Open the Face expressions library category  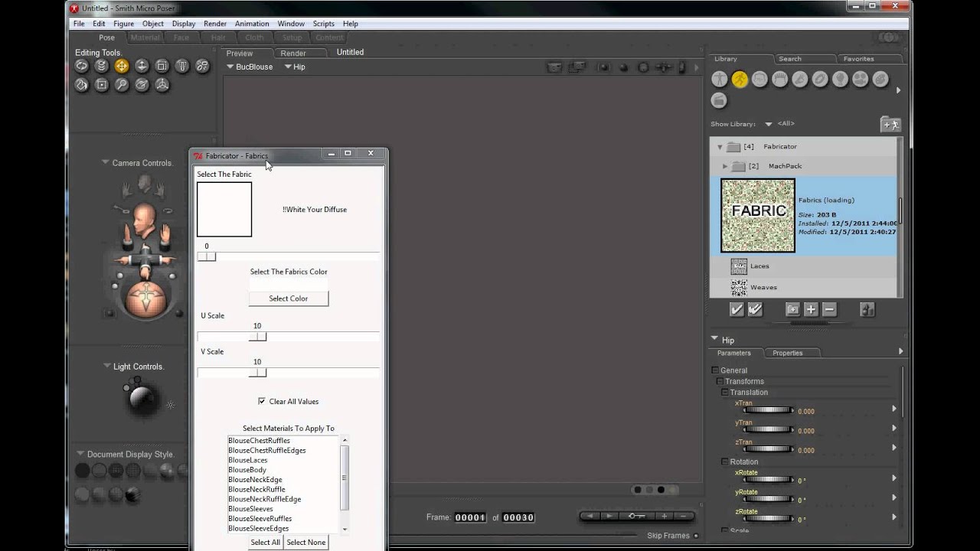[x=759, y=79]
